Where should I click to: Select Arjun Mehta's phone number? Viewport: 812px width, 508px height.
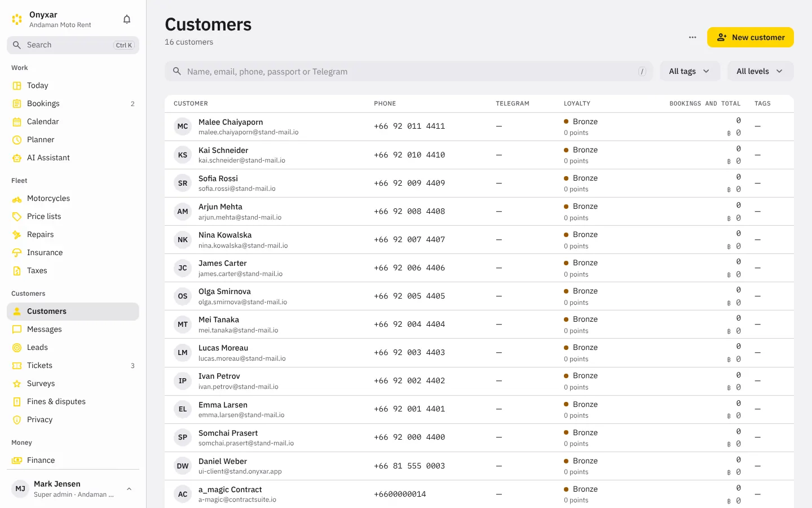coord(409,211)
